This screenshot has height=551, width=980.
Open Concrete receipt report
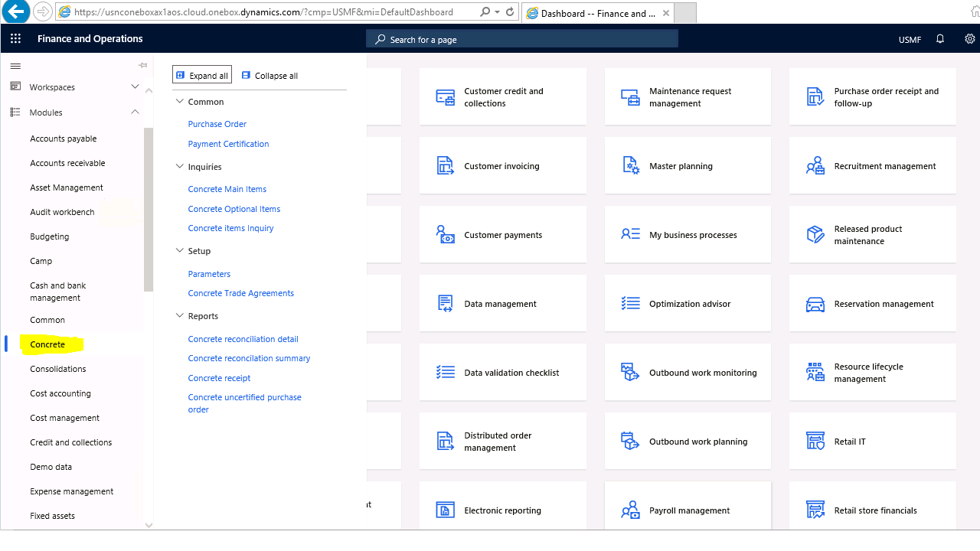click(220, 378)
